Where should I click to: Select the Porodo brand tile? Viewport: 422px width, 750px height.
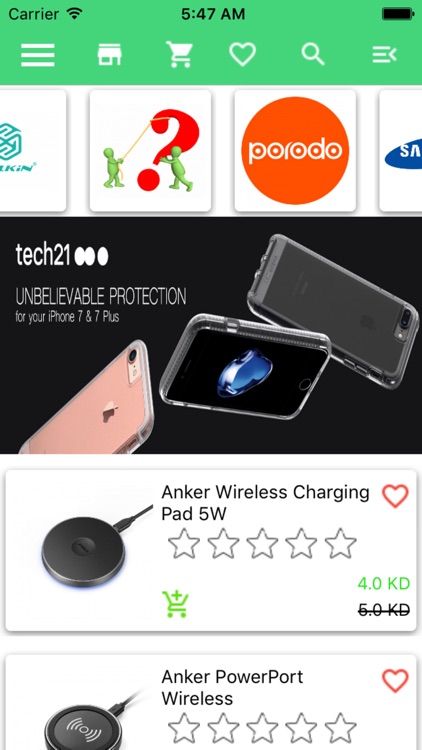[295, 151]
